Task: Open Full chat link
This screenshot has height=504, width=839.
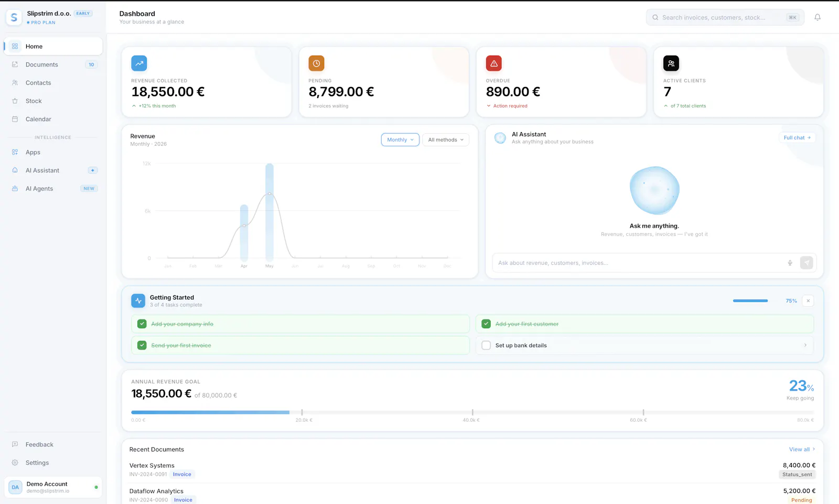Action: pyautogui.click(x=797, y=138)
